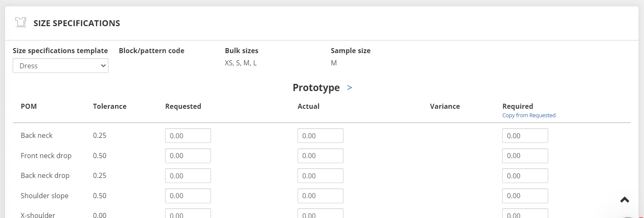Click Requested input for Shoulder slope
Viewport: 644px width, 218px height.
coord(188,196)
